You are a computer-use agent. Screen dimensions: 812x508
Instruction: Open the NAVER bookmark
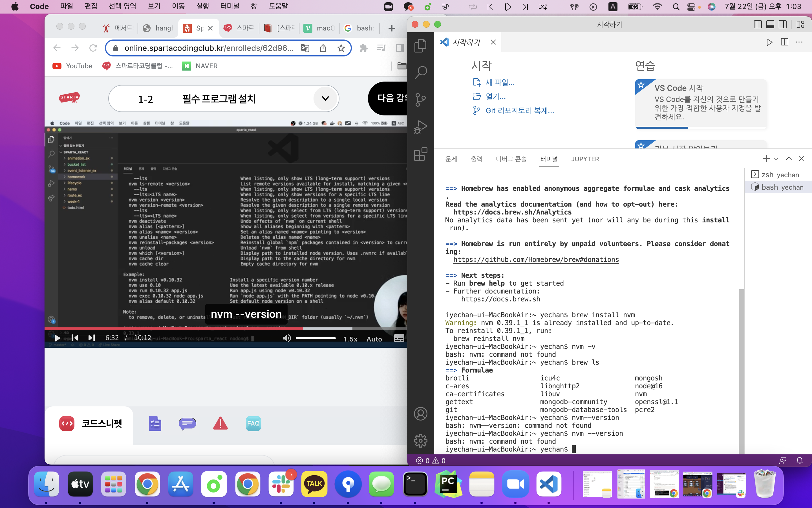200,66
